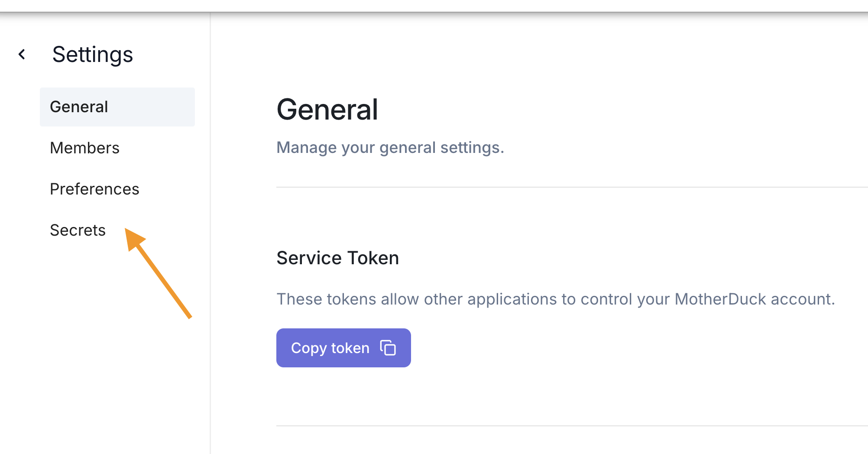The height and width of the screenshot is (454, 868).
Task: Click the orange arrow pointing to Secrets
Action: click(x=158, y=273)
